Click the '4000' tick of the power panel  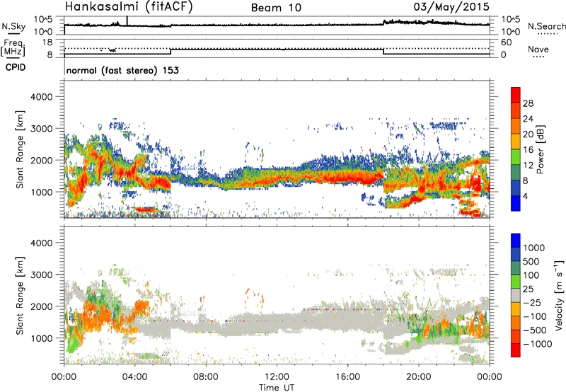[x=42, y=97]
